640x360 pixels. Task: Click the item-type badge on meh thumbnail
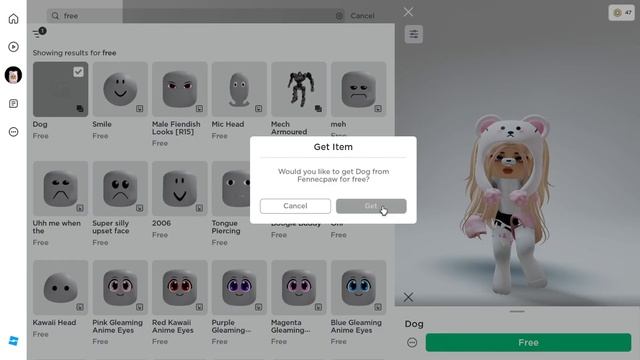(x=378, y=109)
